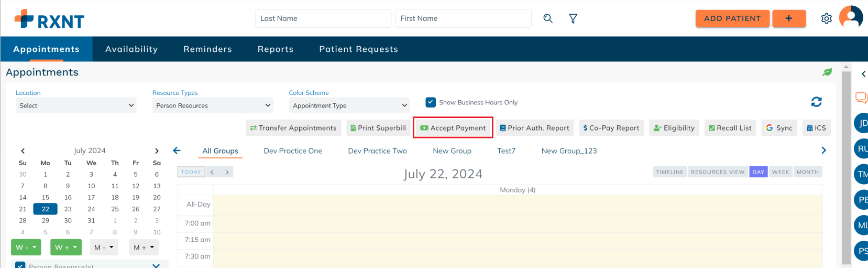Click the patient search magnifier icon
The image size is (868, 268).
pos(548,18)
